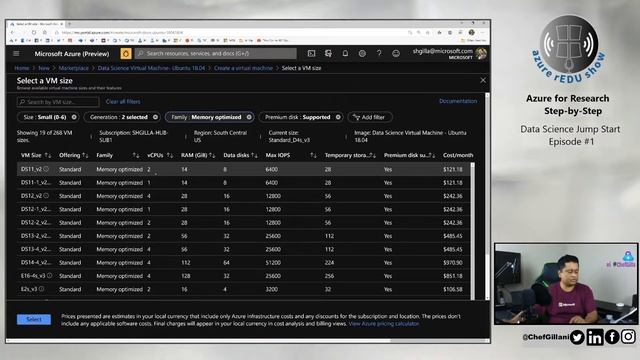Focus the Search resources, services, and docs box
Viewport: 640px width, 360px height.
click(216, 53)
